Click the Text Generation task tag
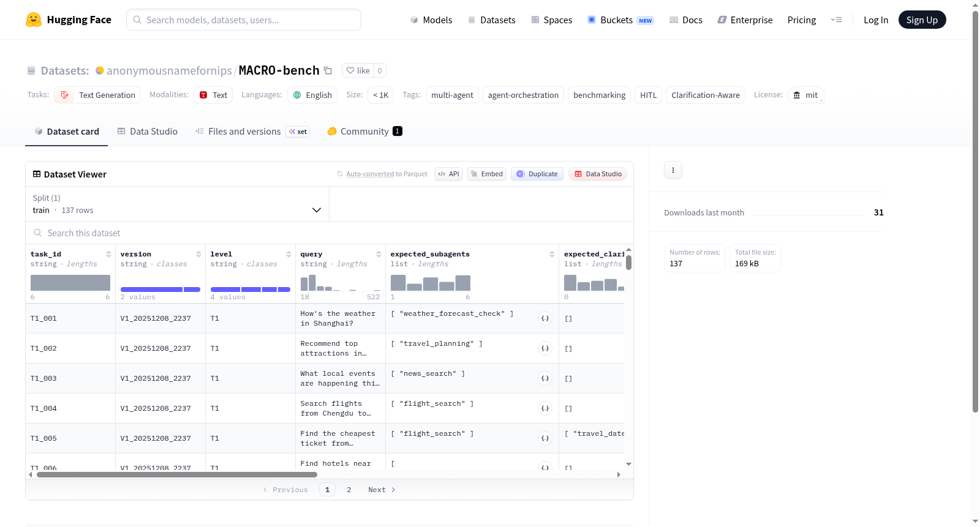Viewport: 980px width, 527px height. click(97, 95)
